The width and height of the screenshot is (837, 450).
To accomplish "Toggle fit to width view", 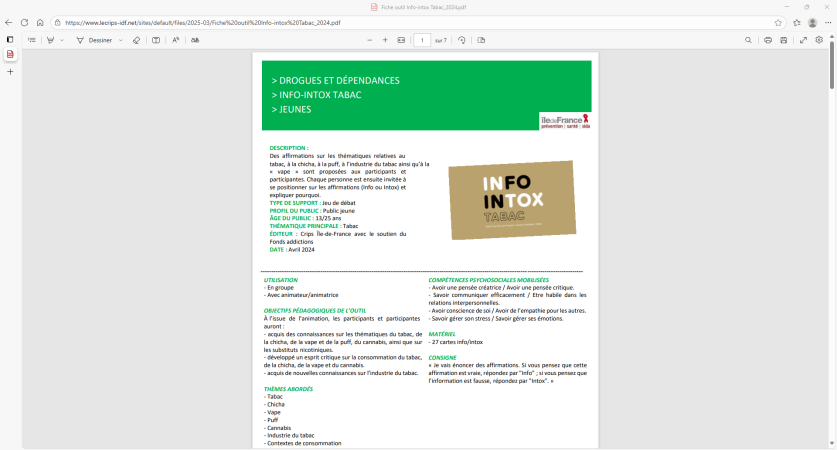I will pos(402,40).
